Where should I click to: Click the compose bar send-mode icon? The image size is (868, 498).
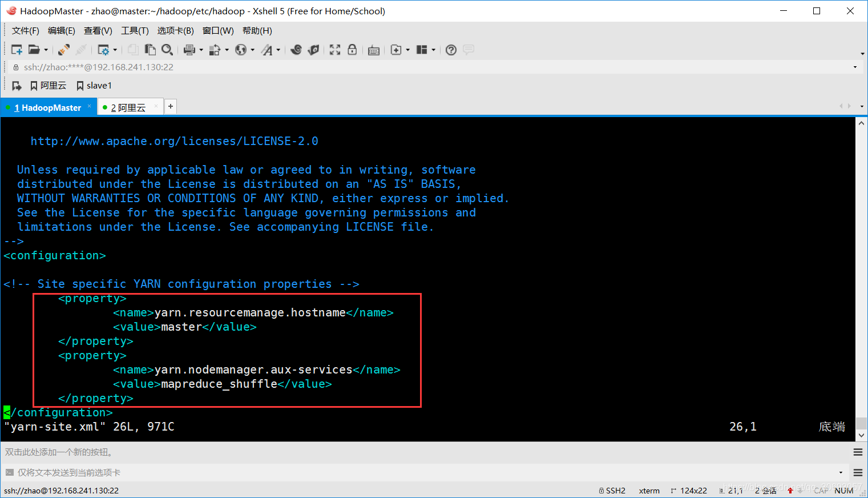click(x=9, y=472)
